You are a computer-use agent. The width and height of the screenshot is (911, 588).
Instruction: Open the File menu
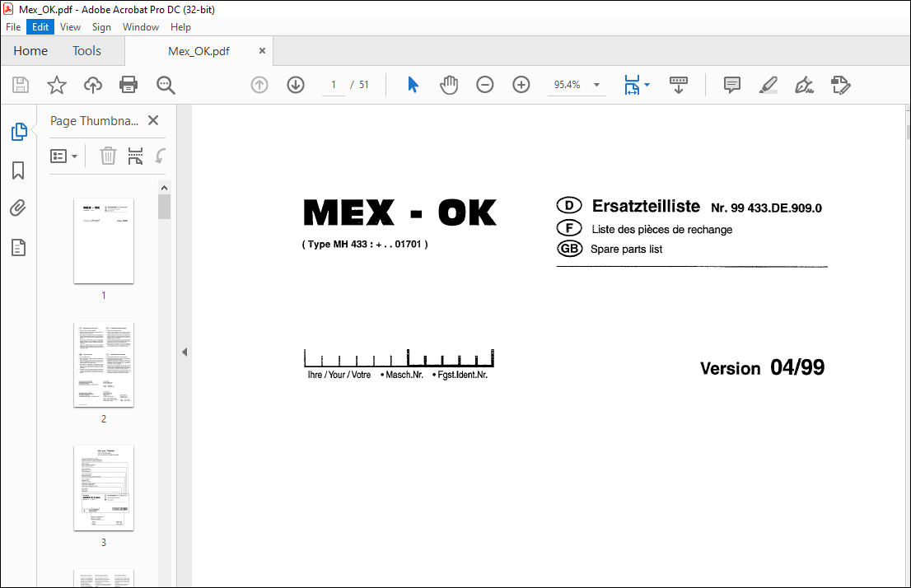[13, 26]
